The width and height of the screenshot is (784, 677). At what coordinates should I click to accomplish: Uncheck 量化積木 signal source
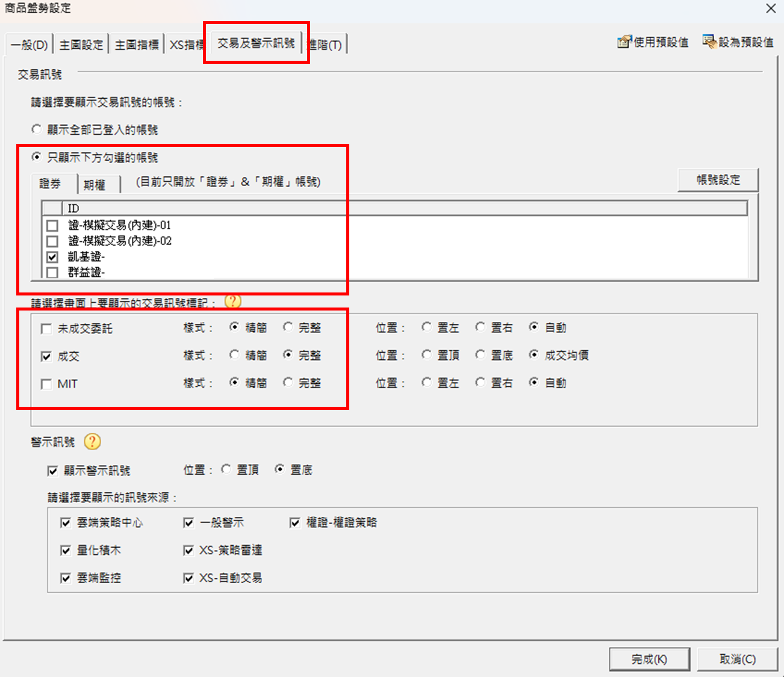coord(66,550)
